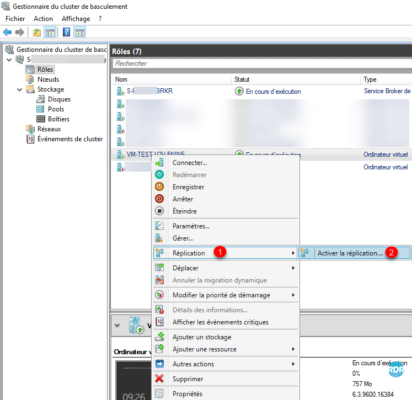The height and width of the screenshot is (400, 412).
Task: Click the Ajouter un stockage icon
Action: pos(160,337)
